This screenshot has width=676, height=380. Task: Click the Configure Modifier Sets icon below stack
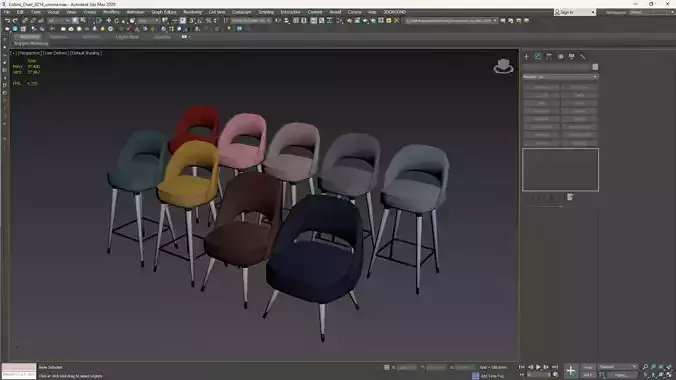point(570,197)
